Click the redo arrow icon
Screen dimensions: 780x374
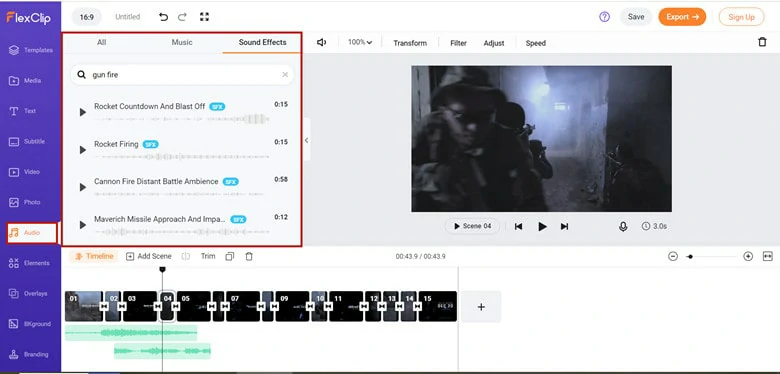[x=183, y=17]
